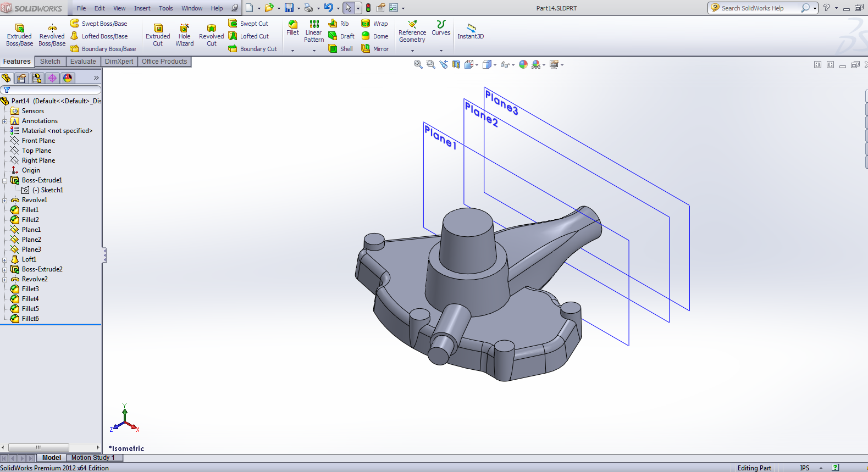868x472 pixels.
Task: Open the PropertyManager tab
Action: [x=21, y=78]
